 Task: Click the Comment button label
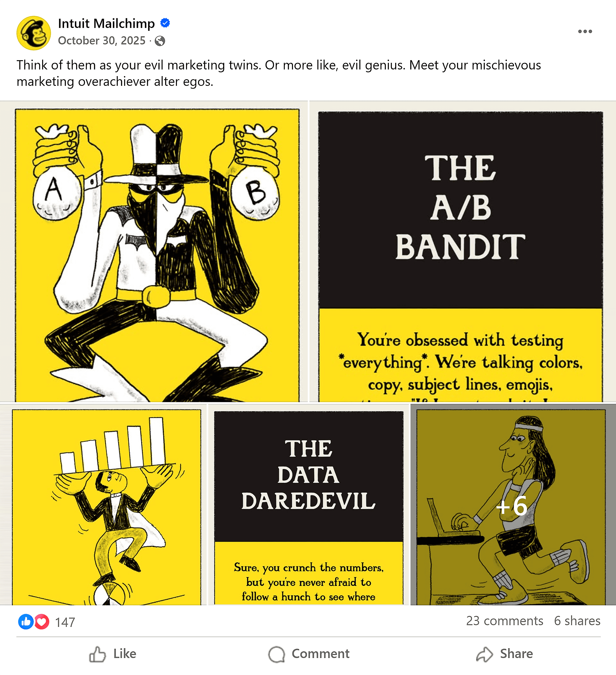pyautogui.click(x=320, y=654)
